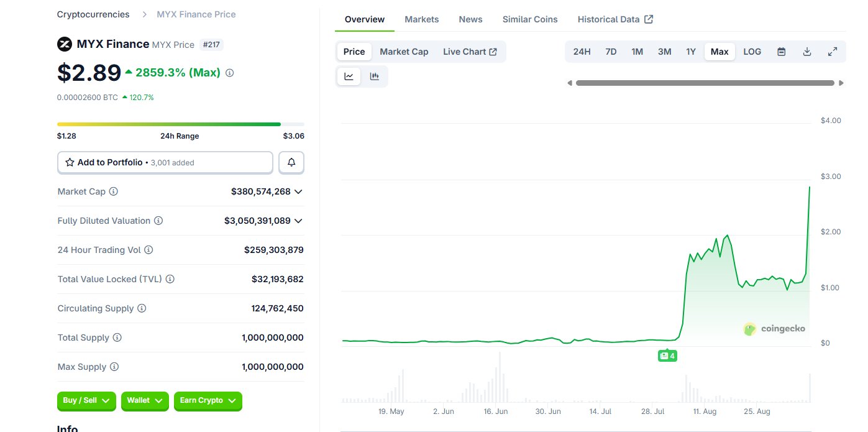The height and width of the screenshot is (432, 868).
Task: Select the line chart view icon
Action: tap(349, 76)
